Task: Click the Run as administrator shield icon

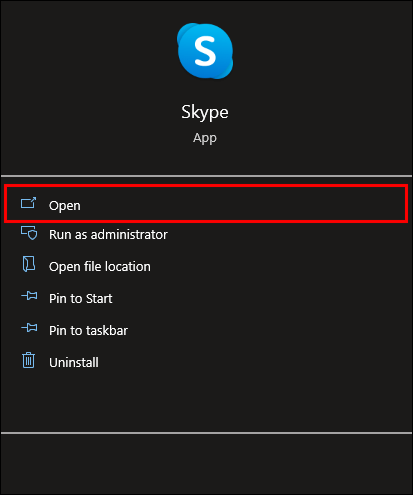Action: [29, 233]
